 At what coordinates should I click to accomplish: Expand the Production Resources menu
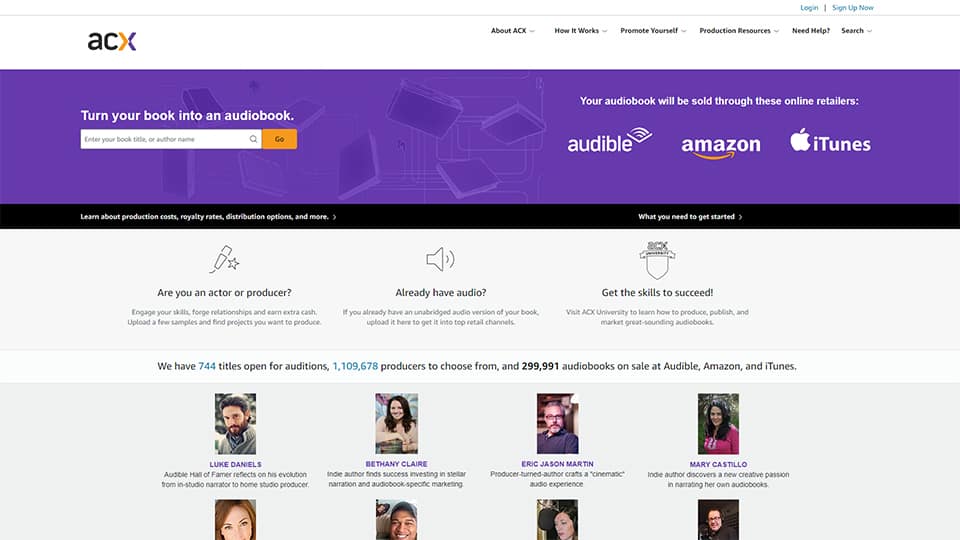(x=739, y=31)
